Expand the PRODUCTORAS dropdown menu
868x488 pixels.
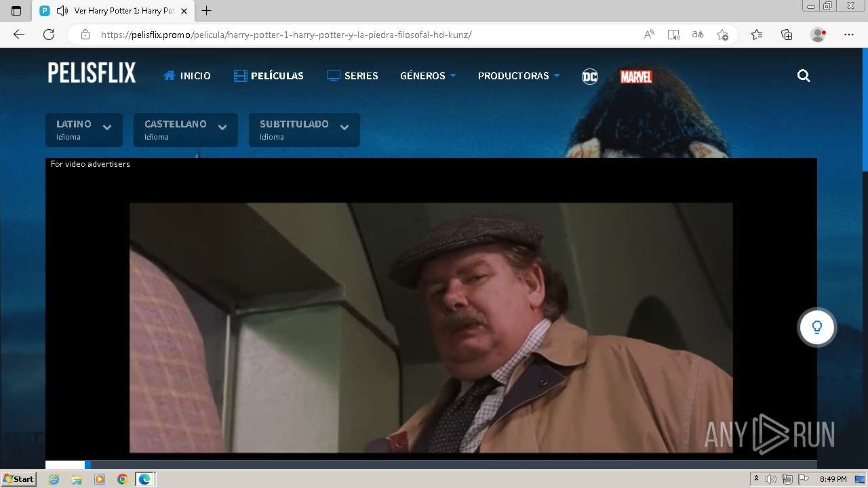pyautogui.click(x=519, y=76)
